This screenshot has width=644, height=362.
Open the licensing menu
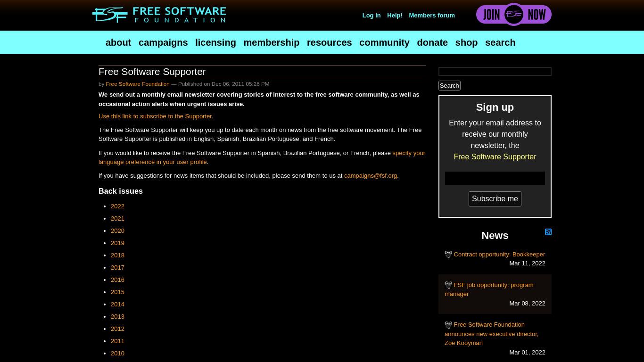pos(215,42)
